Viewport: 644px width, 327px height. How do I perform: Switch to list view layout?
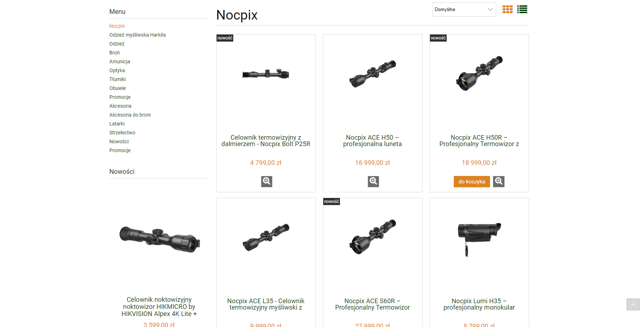click(x=522, y=9)
